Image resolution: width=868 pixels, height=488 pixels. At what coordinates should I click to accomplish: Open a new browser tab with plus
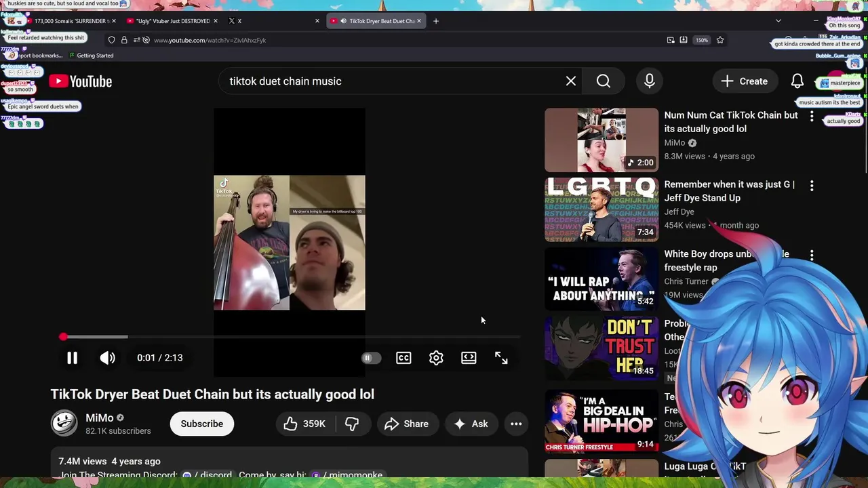click(x=436, y=21)
